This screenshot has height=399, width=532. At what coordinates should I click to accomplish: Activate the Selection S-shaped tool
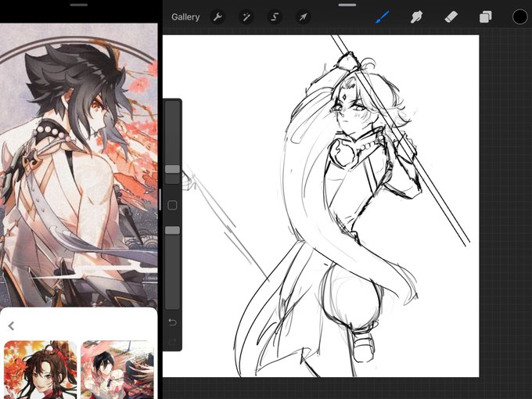click(275, 17)
